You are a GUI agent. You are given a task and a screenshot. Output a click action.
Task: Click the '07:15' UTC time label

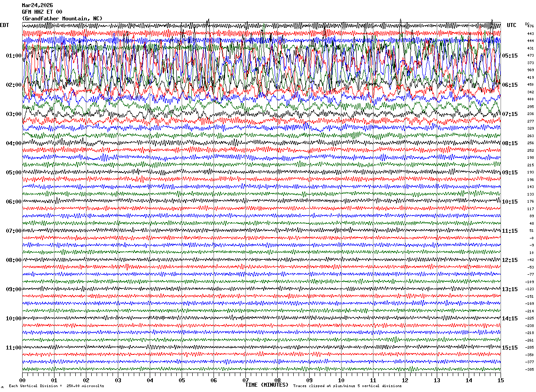(x=510, y=114)
